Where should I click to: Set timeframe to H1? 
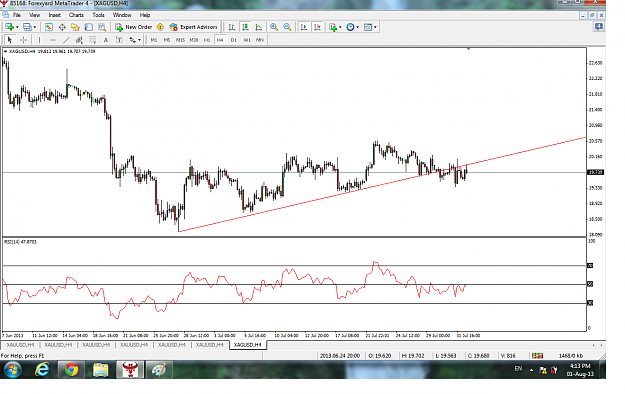[207, 40]
